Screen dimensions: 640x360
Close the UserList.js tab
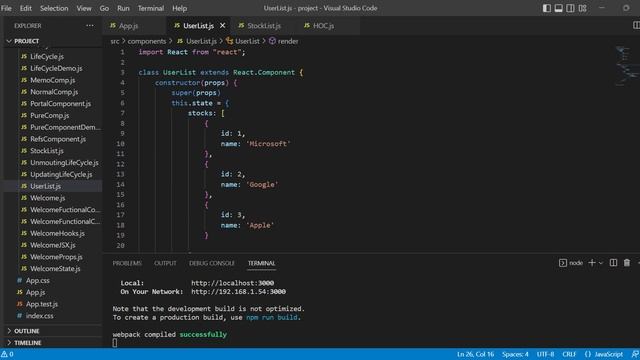click(x=222, y=26)
